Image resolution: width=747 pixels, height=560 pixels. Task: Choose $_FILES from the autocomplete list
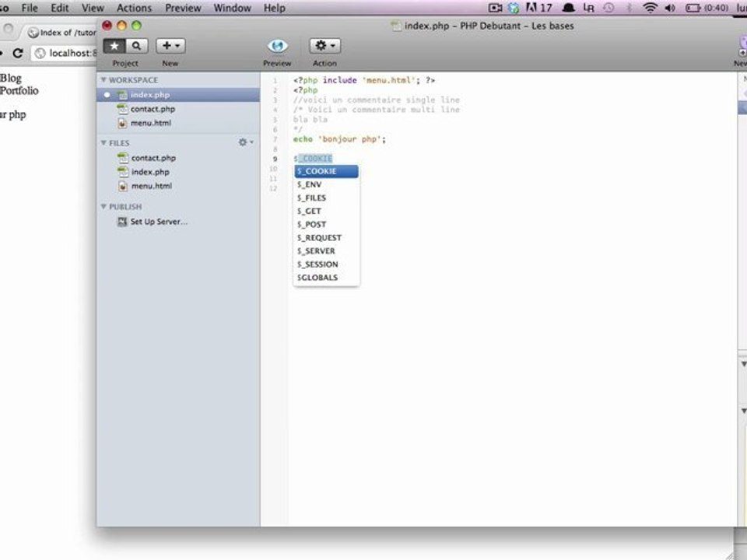coord(326,198)
